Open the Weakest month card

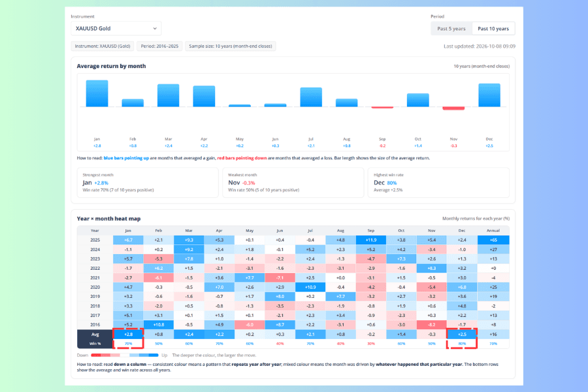(293, 183)
